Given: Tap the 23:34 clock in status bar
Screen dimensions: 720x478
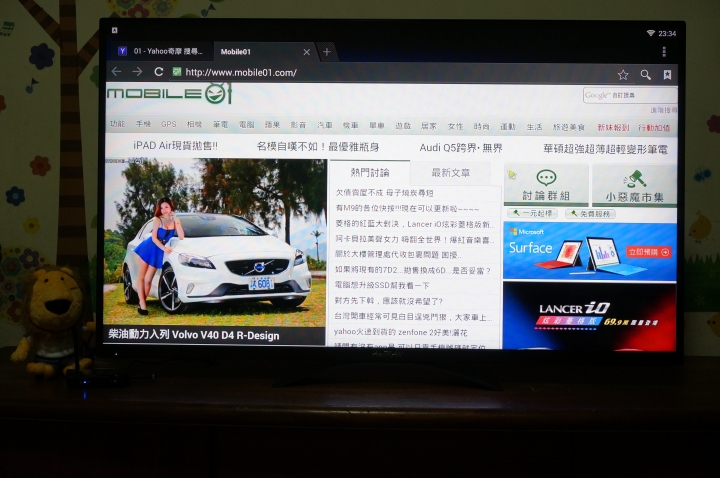Looking at the screenshot, I should click(x=667, y=34).
